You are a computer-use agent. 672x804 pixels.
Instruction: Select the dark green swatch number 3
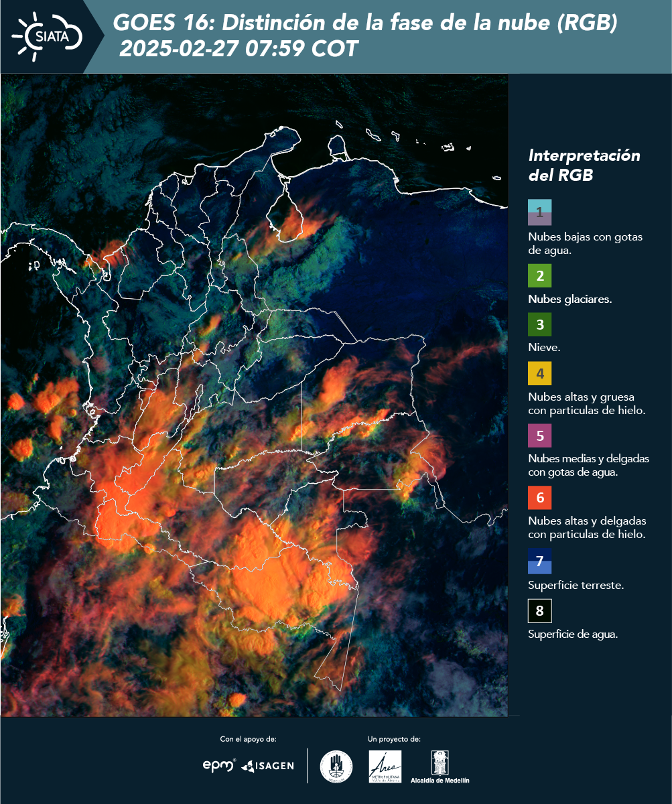(539, 325)
